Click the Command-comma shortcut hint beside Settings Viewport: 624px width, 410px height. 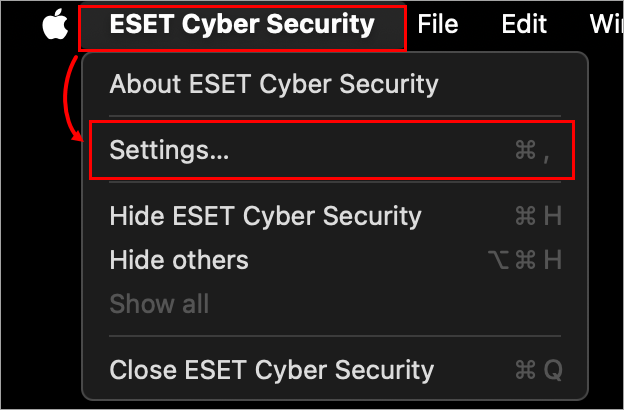coord(532,150)
